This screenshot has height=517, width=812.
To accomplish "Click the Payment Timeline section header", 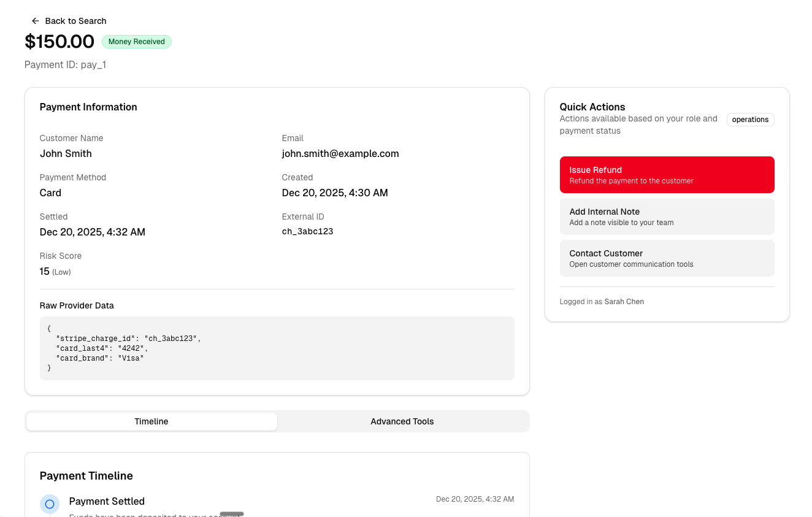I will (86, 475).
